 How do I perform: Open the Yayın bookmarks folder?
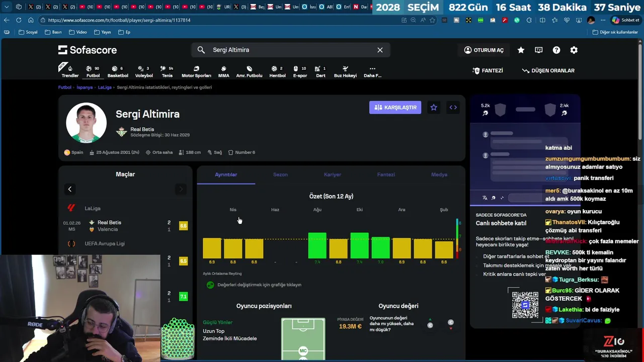click(102, 32)
